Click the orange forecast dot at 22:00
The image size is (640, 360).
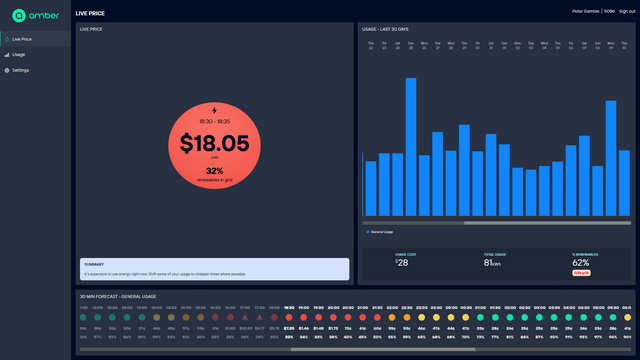[392, 318]
